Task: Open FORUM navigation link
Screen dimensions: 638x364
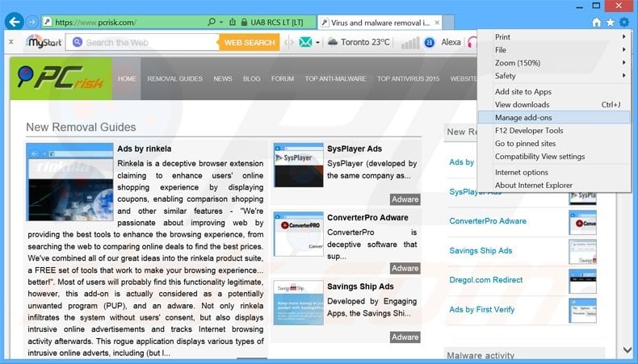Action: (x=283, y=79)
